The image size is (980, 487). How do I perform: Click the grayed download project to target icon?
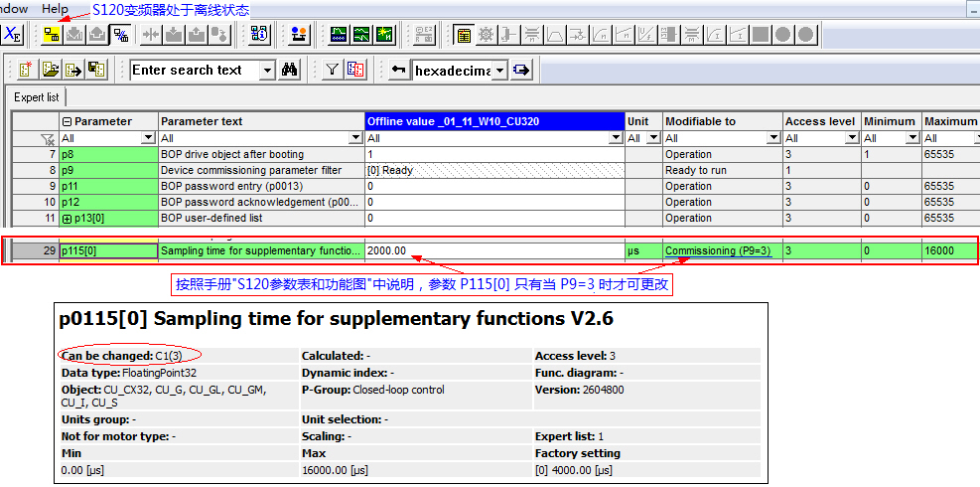[75, 35]
